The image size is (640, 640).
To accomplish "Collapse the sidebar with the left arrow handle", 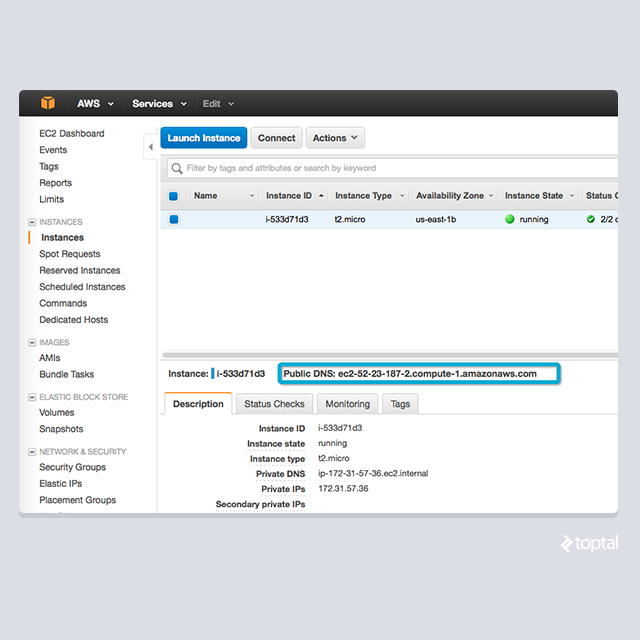I will click(x=151, y=147).
